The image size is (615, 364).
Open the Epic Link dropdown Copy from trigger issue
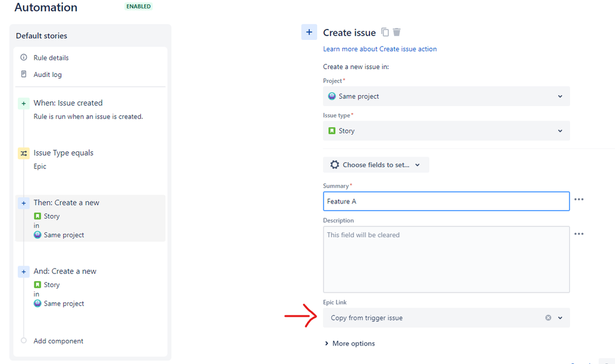click(446, 318)
